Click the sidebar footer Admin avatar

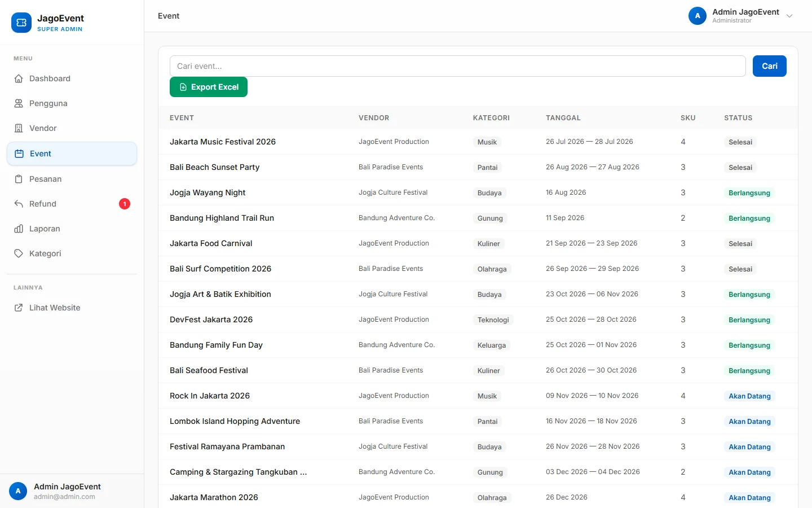tap(18, 491)
